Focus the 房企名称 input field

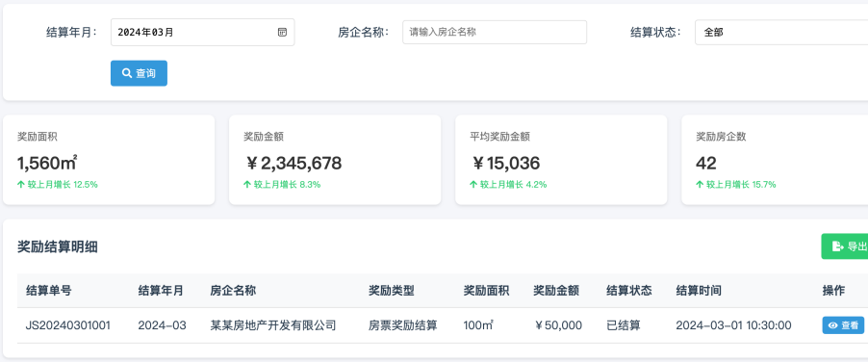(x=495, y=32)
